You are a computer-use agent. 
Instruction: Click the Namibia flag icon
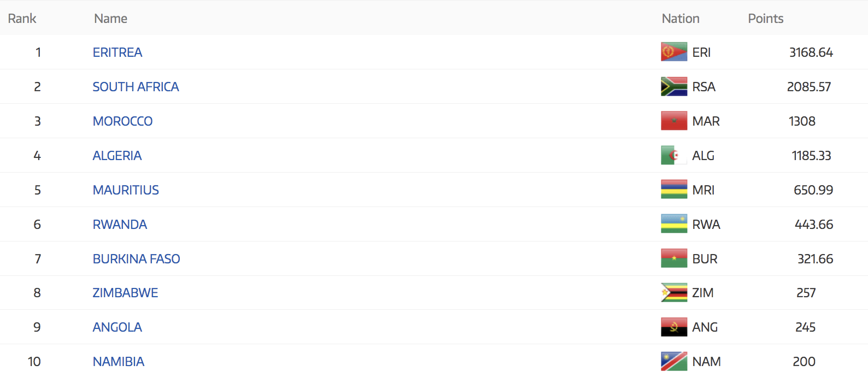[x=673, y=362]
